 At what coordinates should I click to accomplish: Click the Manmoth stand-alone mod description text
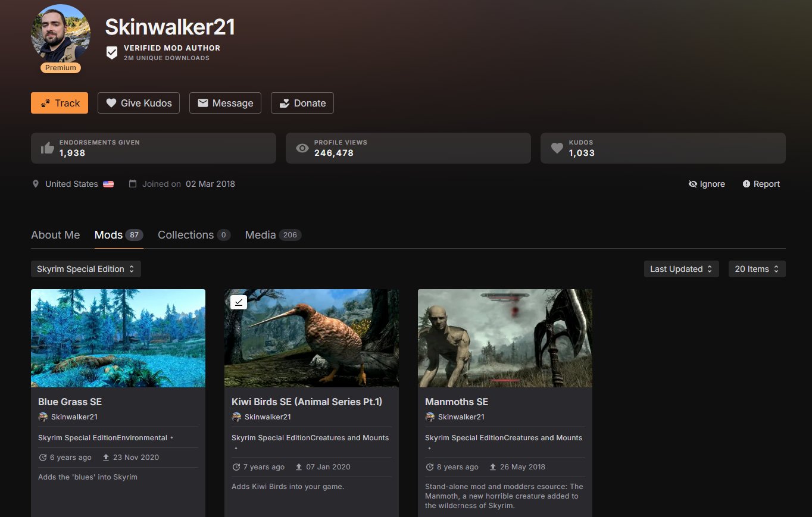coord(505,496)
